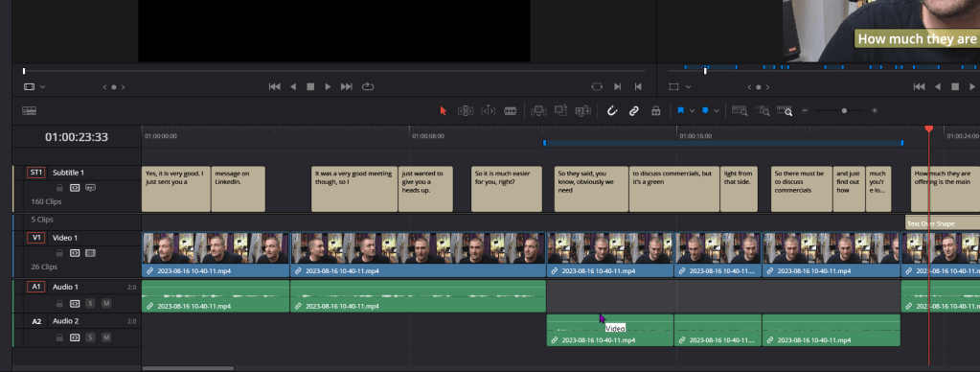Select subtitle "message on LinkedIn."

tap(239, 189)
